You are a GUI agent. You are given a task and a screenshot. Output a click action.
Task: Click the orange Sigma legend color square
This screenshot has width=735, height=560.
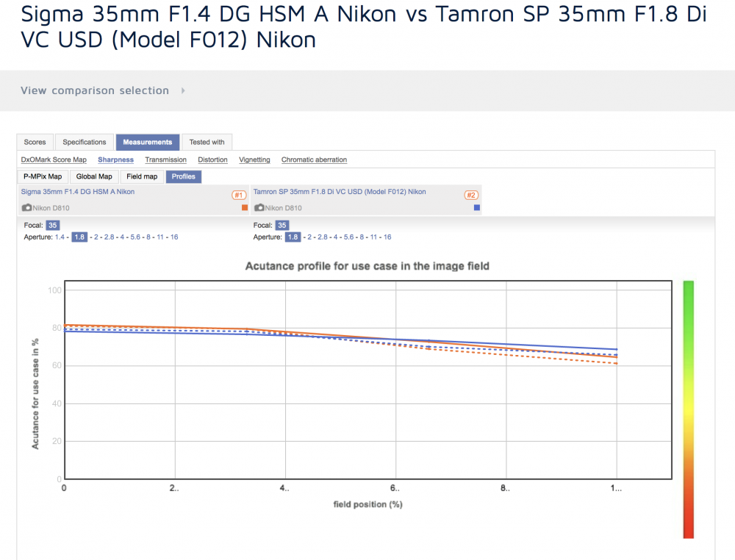click(x=245, y=207)
